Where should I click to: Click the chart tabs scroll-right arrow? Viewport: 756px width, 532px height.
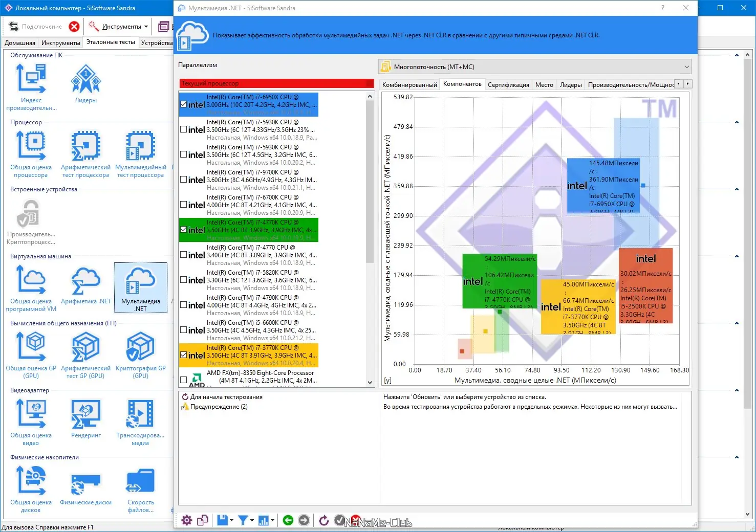[x=688, y=84]
